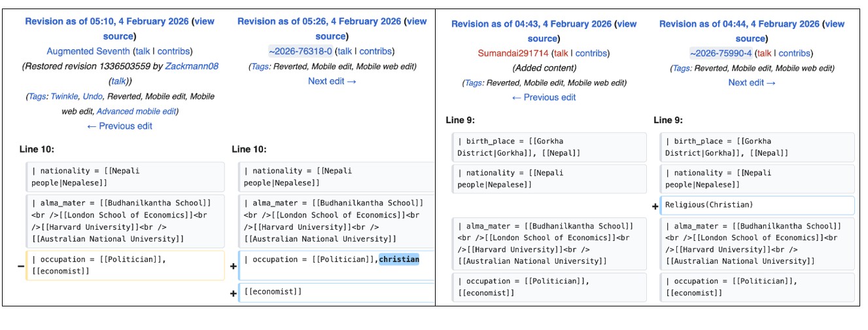Go to Previous edit under the 05:10 revision
Viewport: 868px width, 330px height.
tap(120, 126)
